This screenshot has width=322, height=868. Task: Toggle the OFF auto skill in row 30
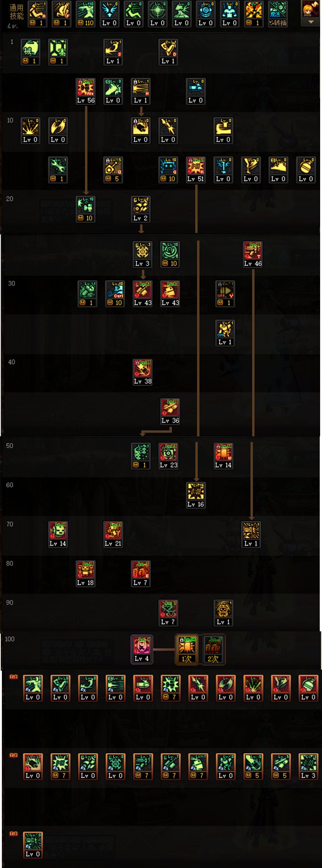(x=225, y=294)
